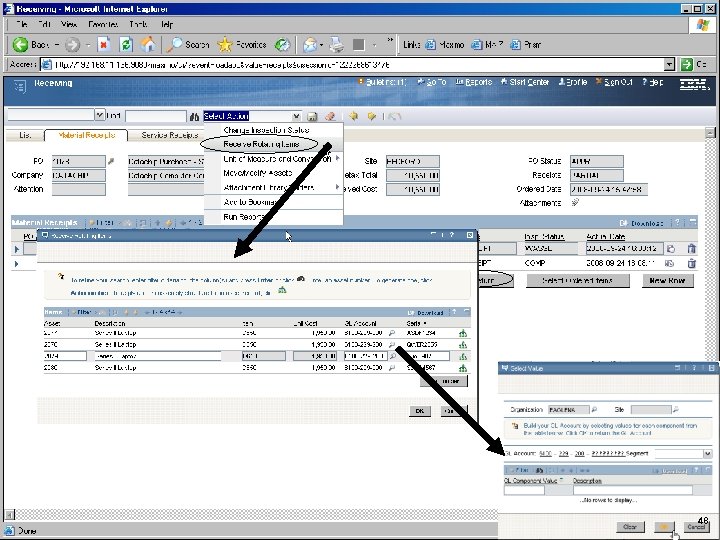This screenshot has width=720, height=540.
Task: Save the receipt with the disk icon
Action: coord(312,117)
